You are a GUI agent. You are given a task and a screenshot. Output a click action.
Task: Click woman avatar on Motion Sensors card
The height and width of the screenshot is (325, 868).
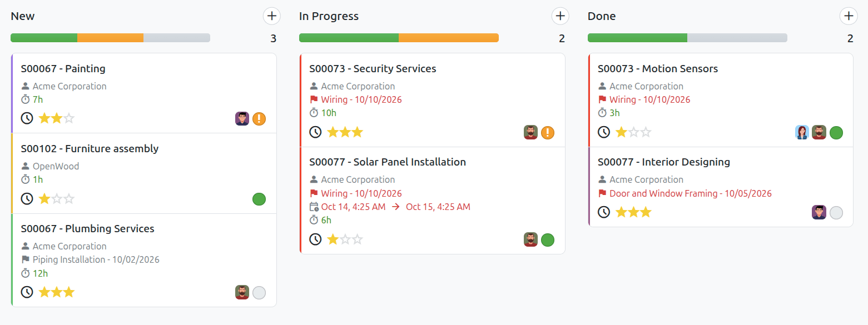pos(802,132)
